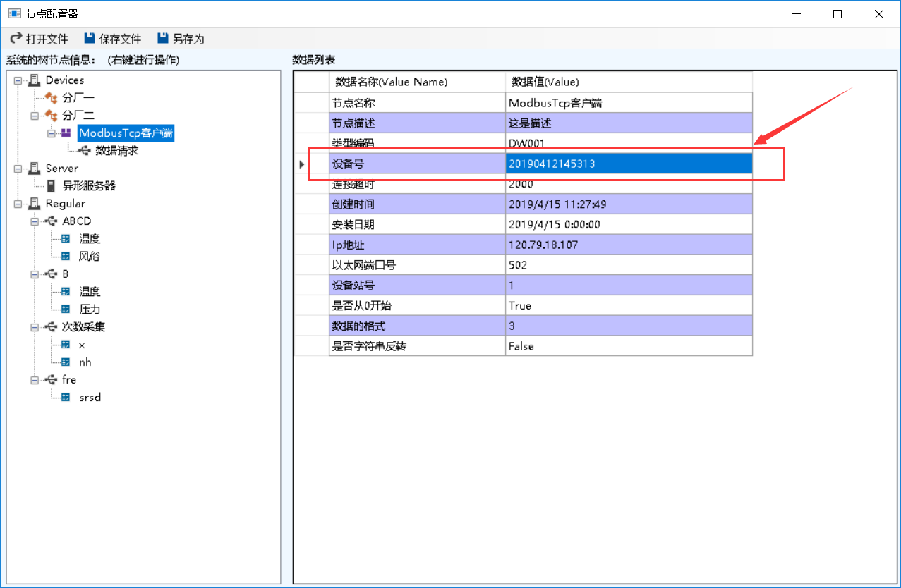Viewport: 901px width, 588px height.
Task: Click the srsd node icon
Action: 66,398
